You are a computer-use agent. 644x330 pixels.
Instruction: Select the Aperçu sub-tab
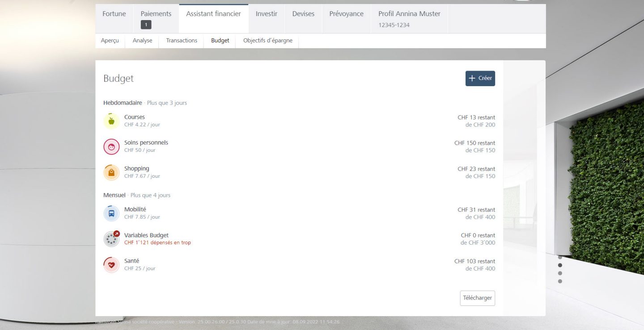(110, 41)
